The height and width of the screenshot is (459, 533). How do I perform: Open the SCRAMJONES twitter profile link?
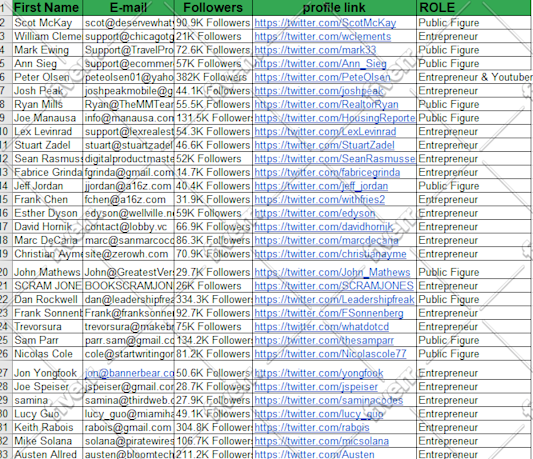tap(334, 286)
